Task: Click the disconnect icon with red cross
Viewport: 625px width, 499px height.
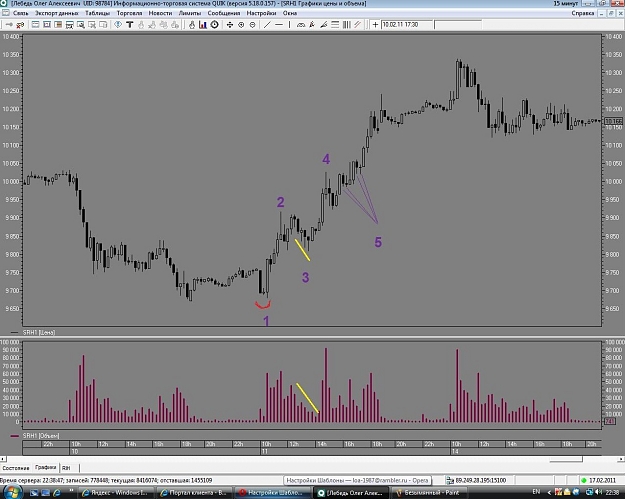Action: click(20, 25)
